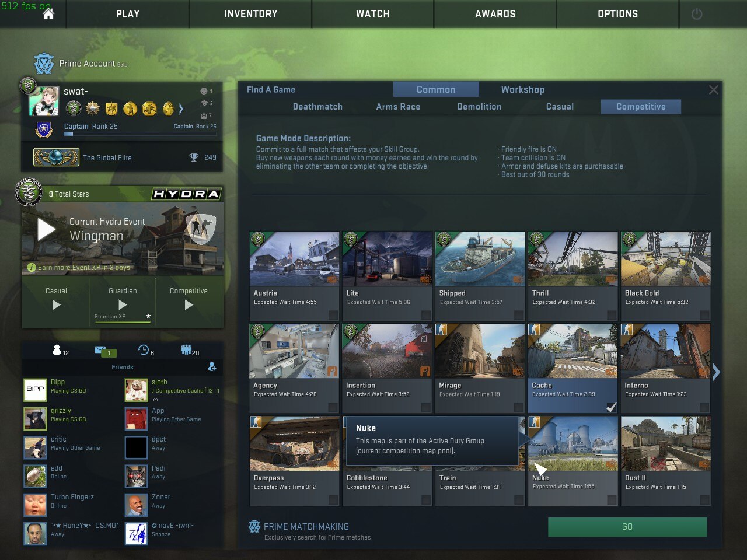
Task: Toggle the Shipped map checkbox
Action: 518,315
